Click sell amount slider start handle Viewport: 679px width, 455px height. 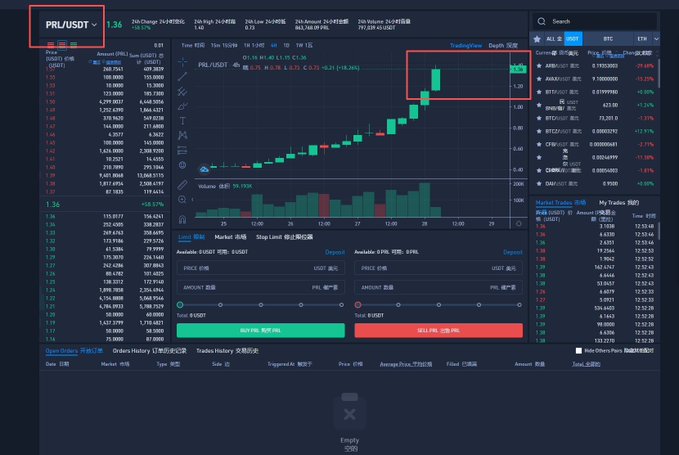click(358, 305)
